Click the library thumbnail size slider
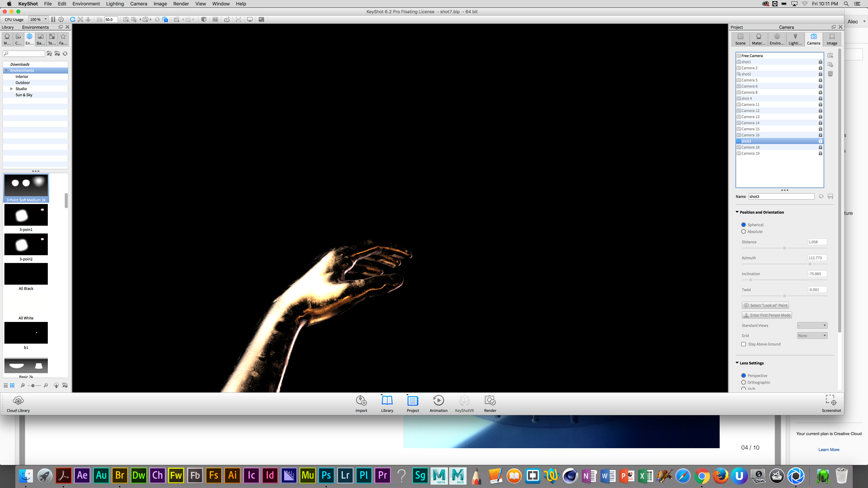Viewport: 868px width, 488px height. point(34,385)
